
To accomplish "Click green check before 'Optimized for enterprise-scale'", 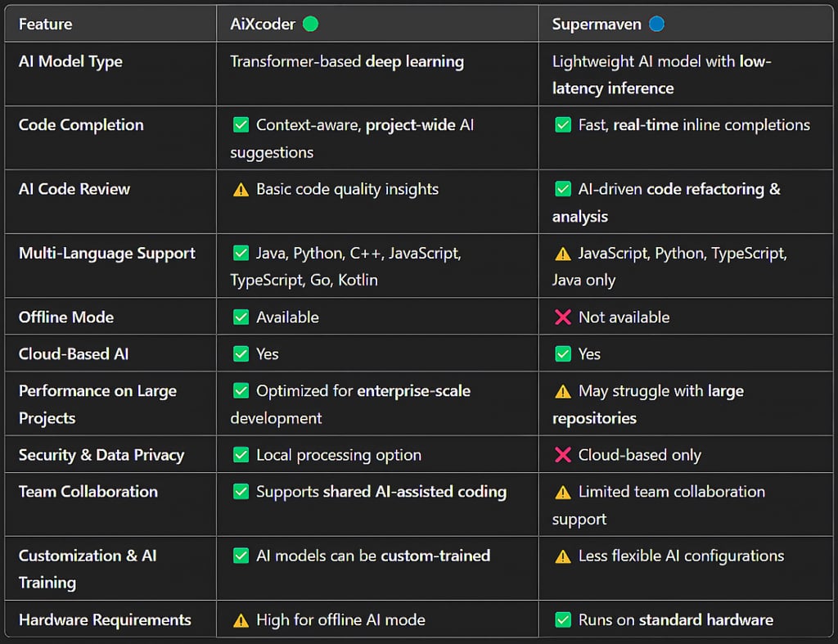I will (241, 391).
